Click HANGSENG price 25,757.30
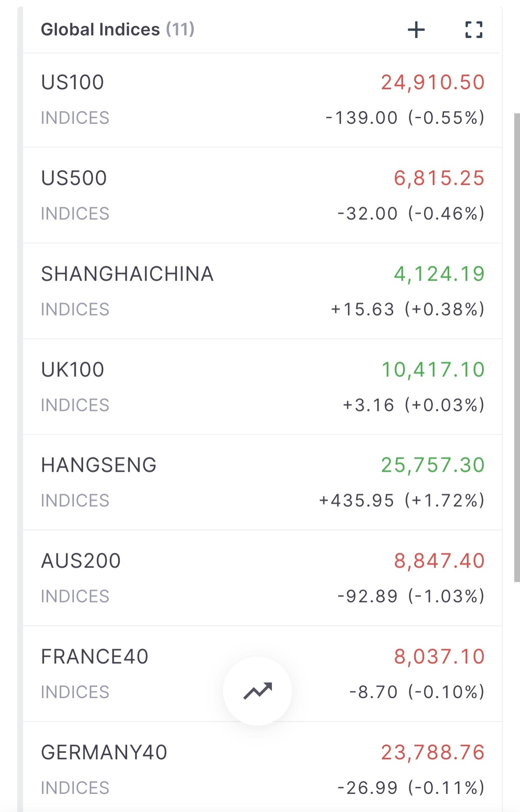Image resolution: width=520 pixels, height=812 pixels. click(x=432, y=465)
